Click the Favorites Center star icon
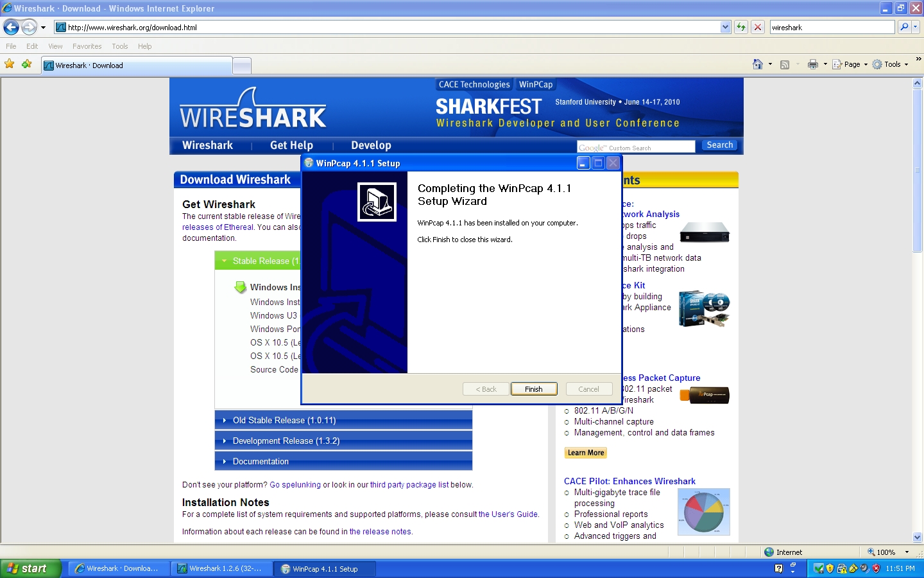This screenshot has height=578, width=924. pos(9,64)
